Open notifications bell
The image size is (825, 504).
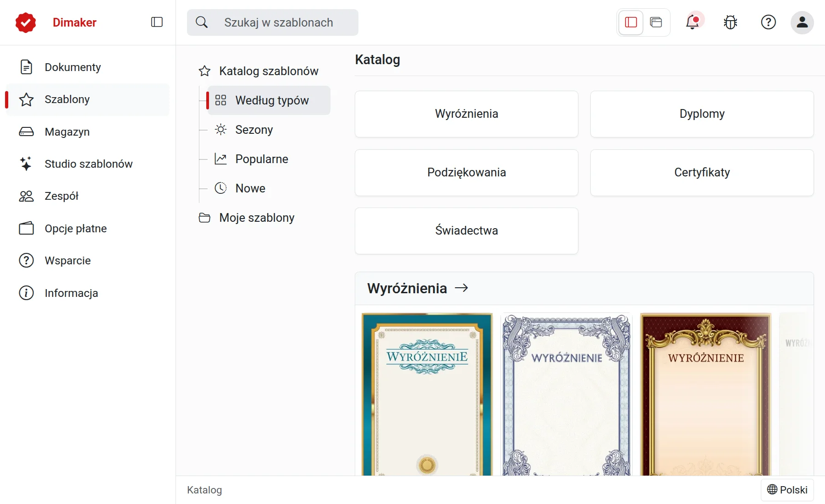point(693,22)
